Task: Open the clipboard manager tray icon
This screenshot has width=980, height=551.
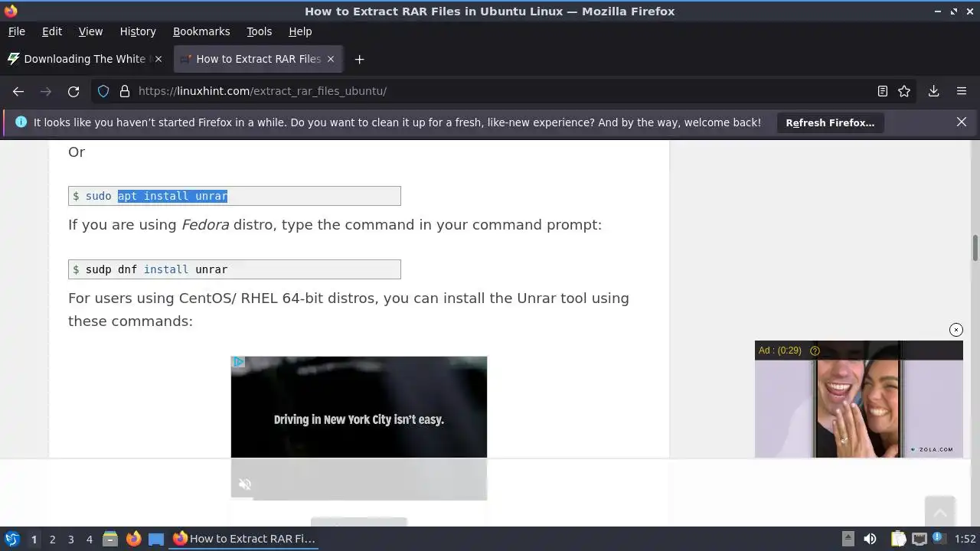Action: 898,539
